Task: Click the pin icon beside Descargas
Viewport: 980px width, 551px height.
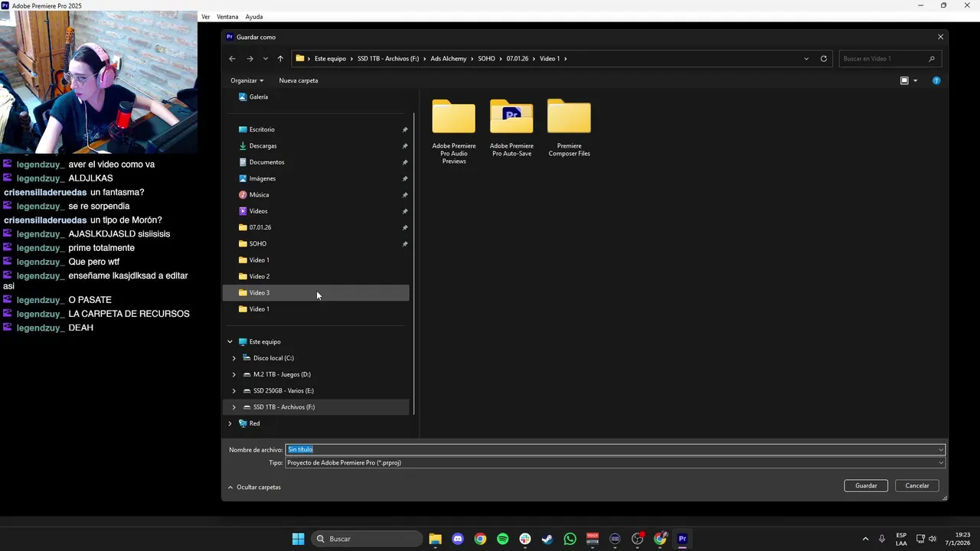Action: coord(405,145)
